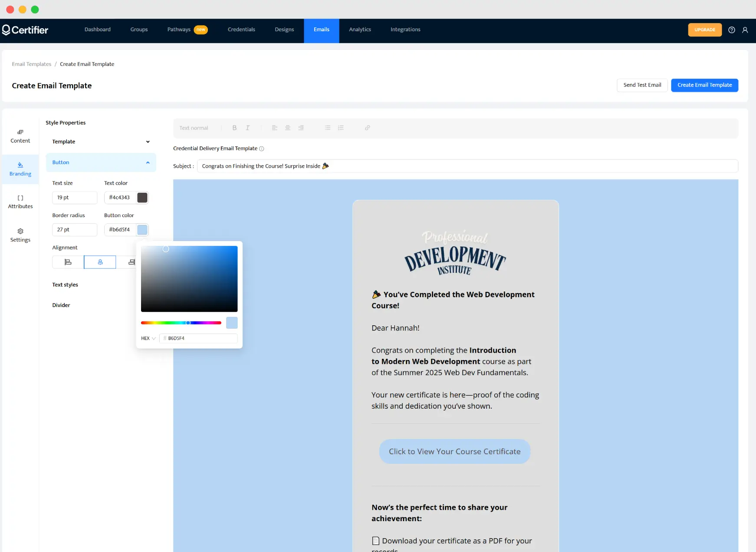Open the help question-mark icon
The image size is (756, 552).
(732, 30)
